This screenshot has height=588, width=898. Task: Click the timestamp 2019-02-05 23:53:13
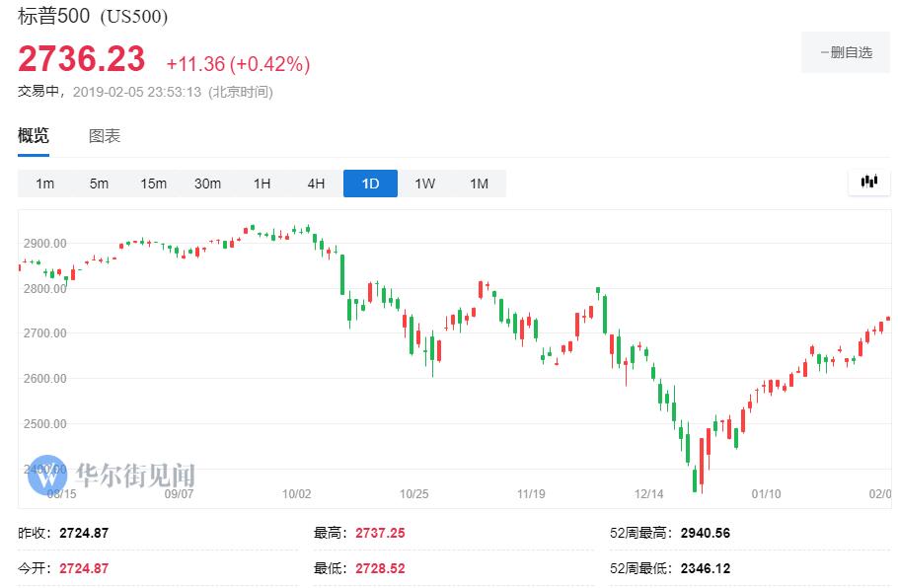coord(137,92)
